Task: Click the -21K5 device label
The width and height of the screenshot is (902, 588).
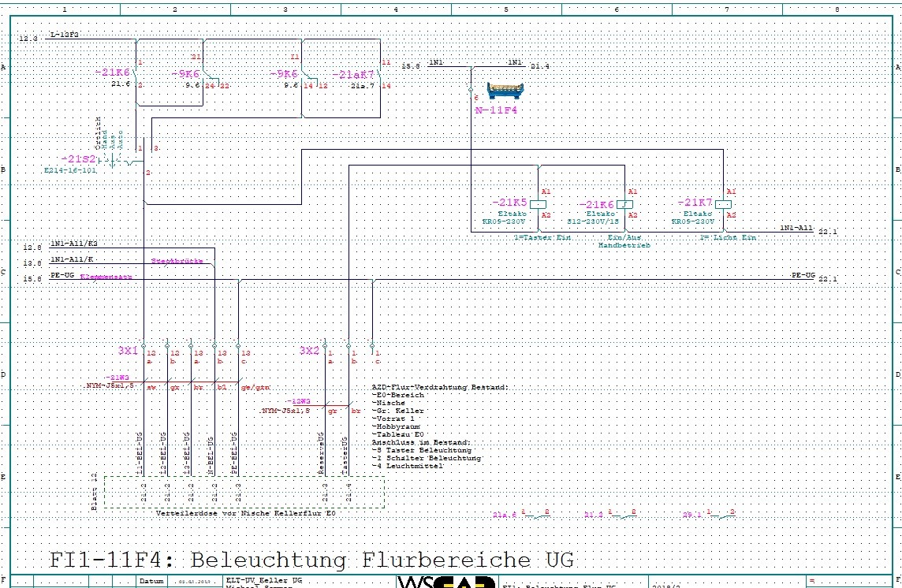Action: pyautogui.click(x=509, y=202)
